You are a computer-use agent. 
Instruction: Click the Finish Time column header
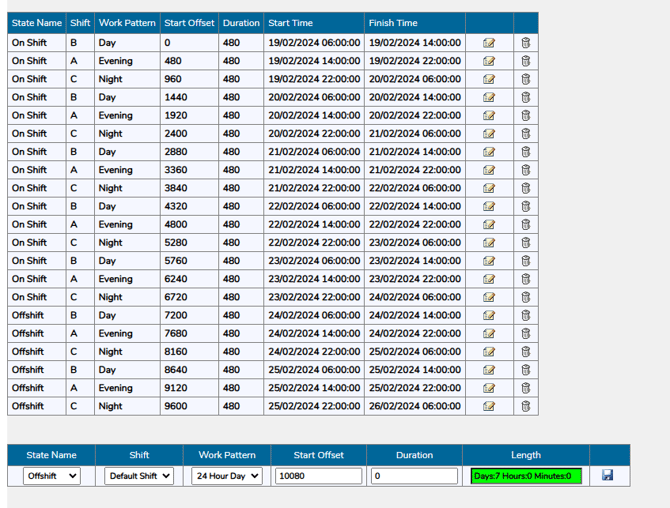click(x=415, y=23)
